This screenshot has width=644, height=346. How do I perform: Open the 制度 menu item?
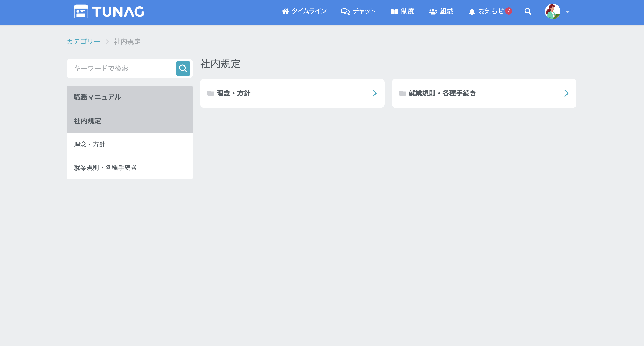(403, 11)
